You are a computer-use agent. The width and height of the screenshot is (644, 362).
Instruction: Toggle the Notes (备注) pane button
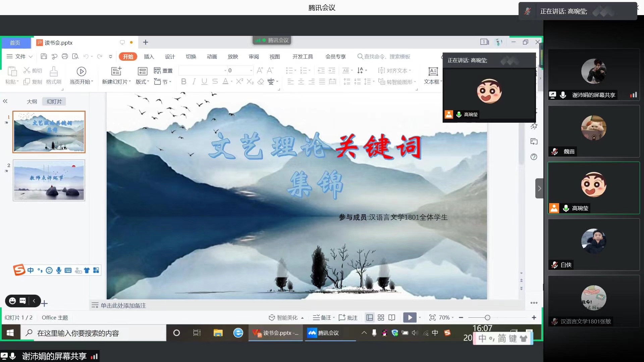(x=323, y=317)
